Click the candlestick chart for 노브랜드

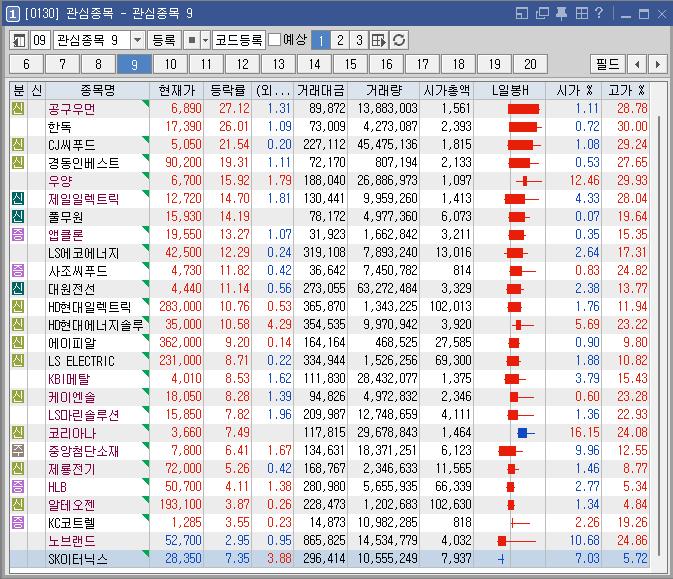[517, 541]
